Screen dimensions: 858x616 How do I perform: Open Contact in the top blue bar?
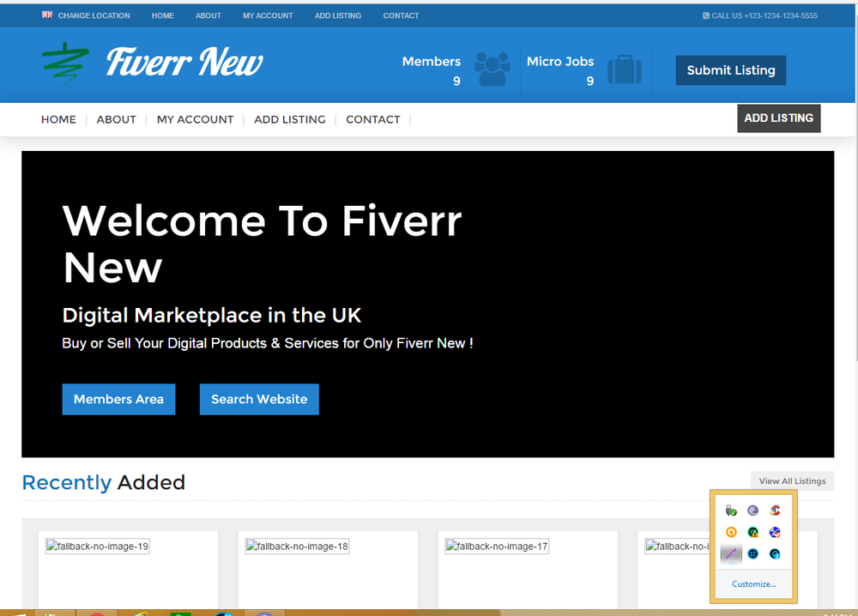401,15
